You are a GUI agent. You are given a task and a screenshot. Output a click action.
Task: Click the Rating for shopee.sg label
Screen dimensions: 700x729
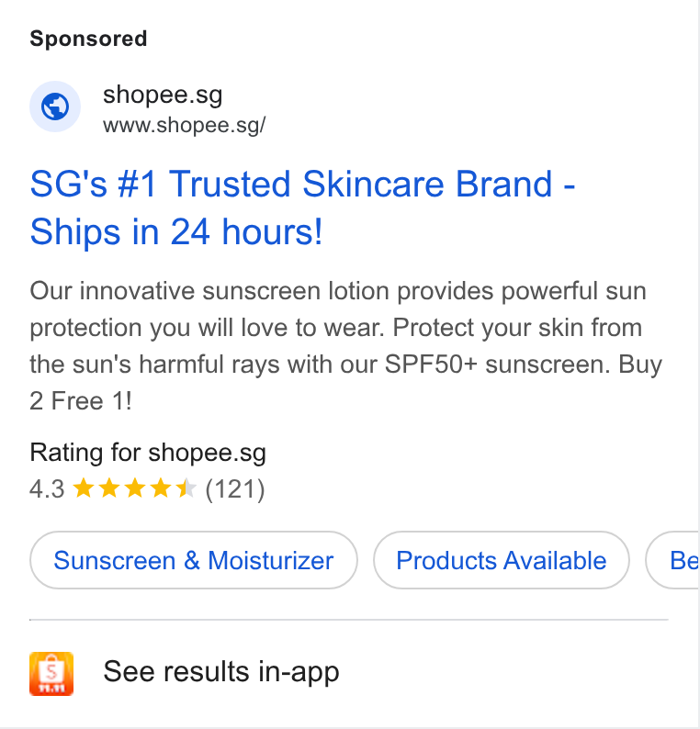pyautogui.click(x=148, y=453)
